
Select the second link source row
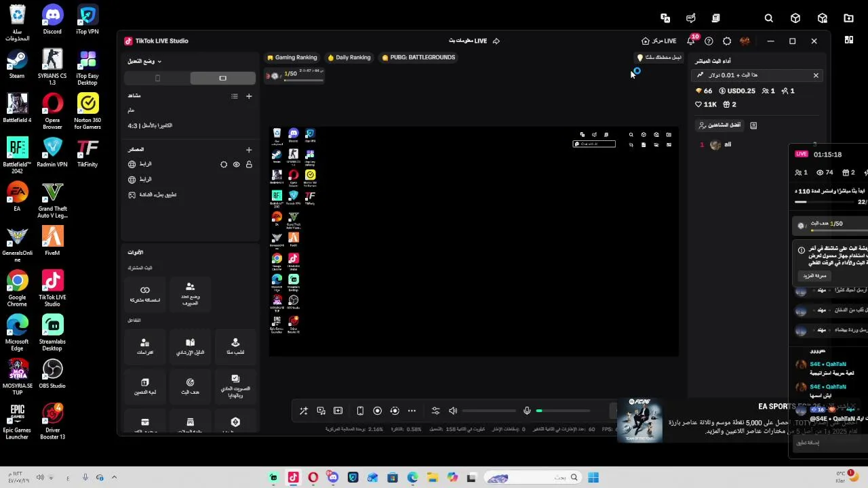(x=190, y=179)
